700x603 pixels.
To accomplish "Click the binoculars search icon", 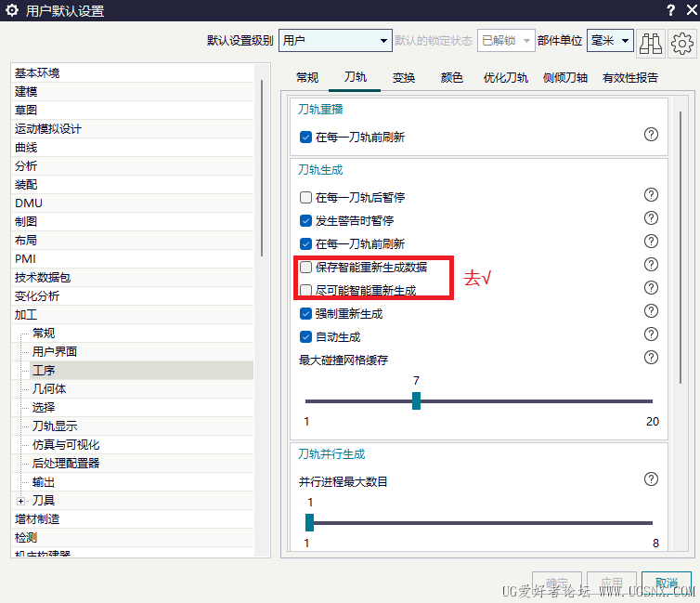I will pyautogui.click(x=651, y=44).
